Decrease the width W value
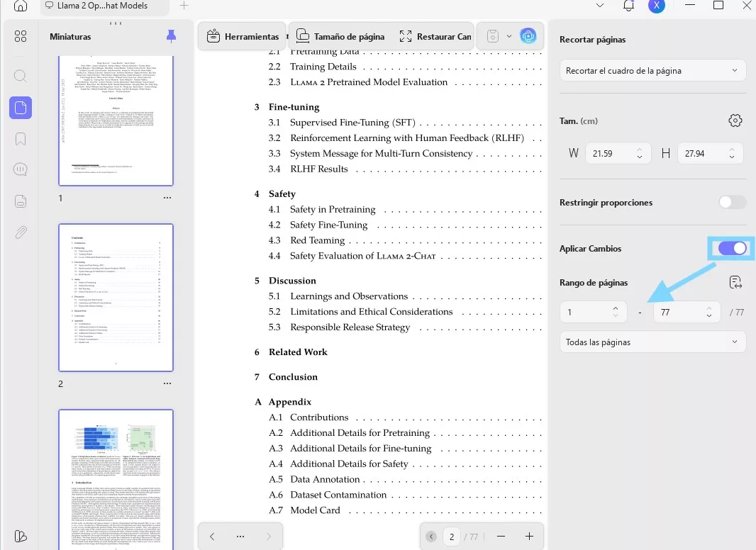The height and width of the screenshot is (550, 756). click(639, 157)
